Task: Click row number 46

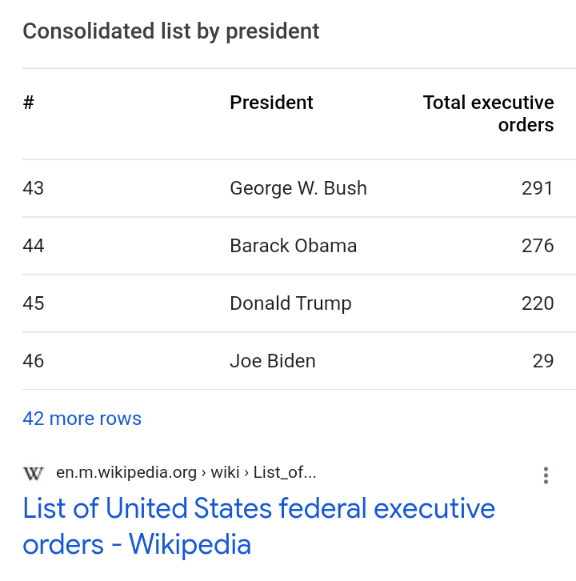Action: 33,361
